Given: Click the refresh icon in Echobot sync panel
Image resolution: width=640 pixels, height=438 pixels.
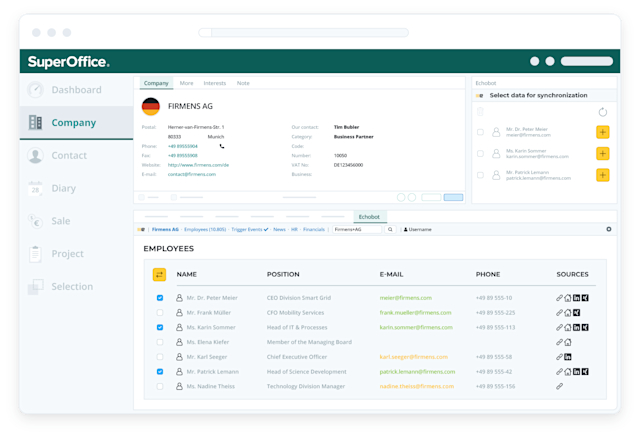Looking at the screenshot, I should [x=602, y=112].
